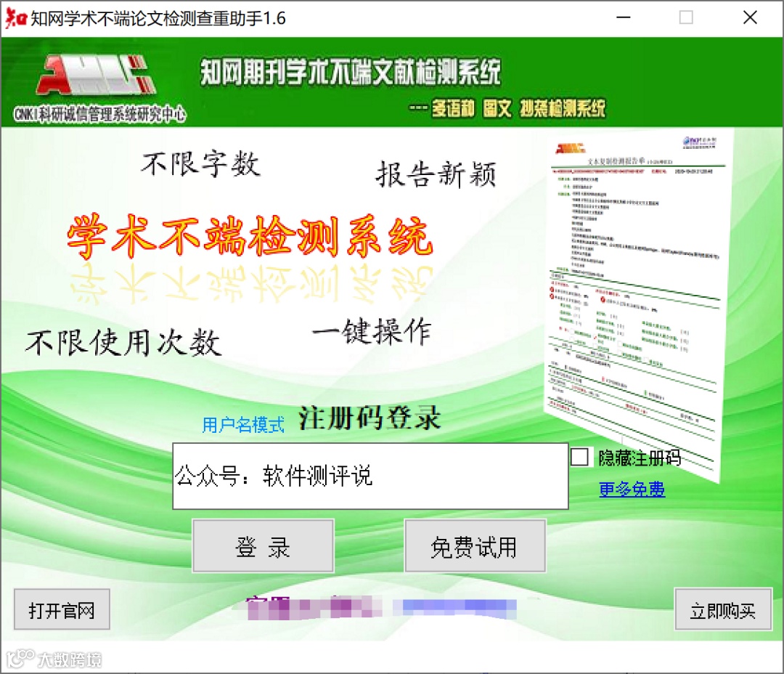
Task: Switch to 用户名模式 login mode
Action: click(x=243, y=425)
